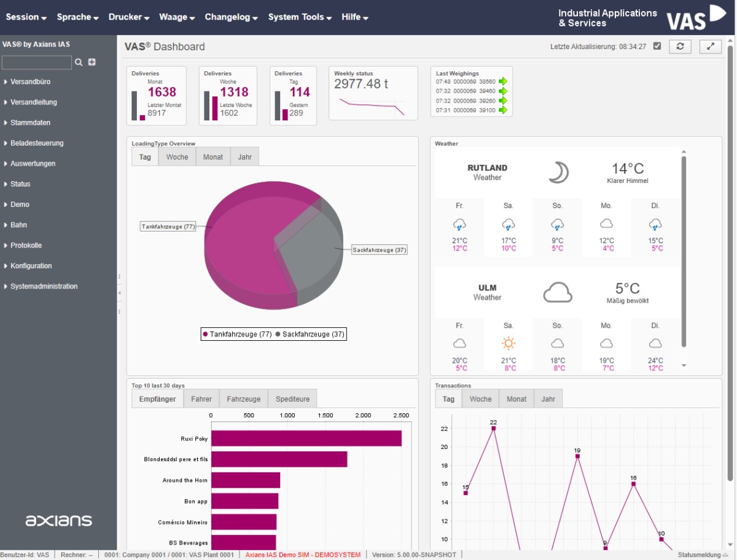The width and height of the screenshot is (737, 560).
Task: Click the moon icon for Rutland weather
Action: pyautogui.click(x=558, y=174)
